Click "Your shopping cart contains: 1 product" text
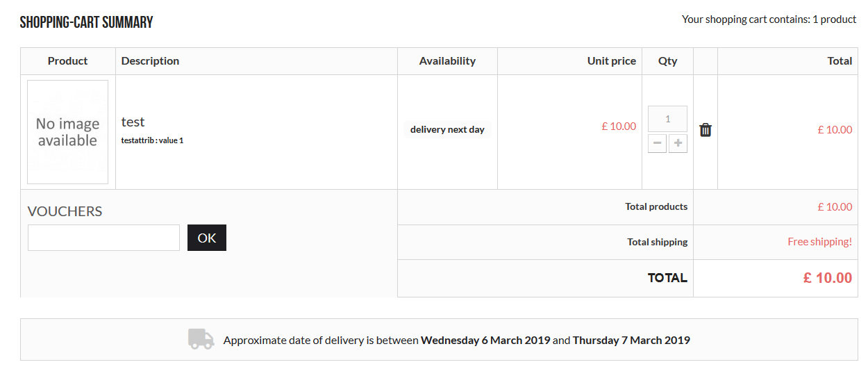Image resolution: width=868 pixels, height=376 pixels. (x=769, y=19)
